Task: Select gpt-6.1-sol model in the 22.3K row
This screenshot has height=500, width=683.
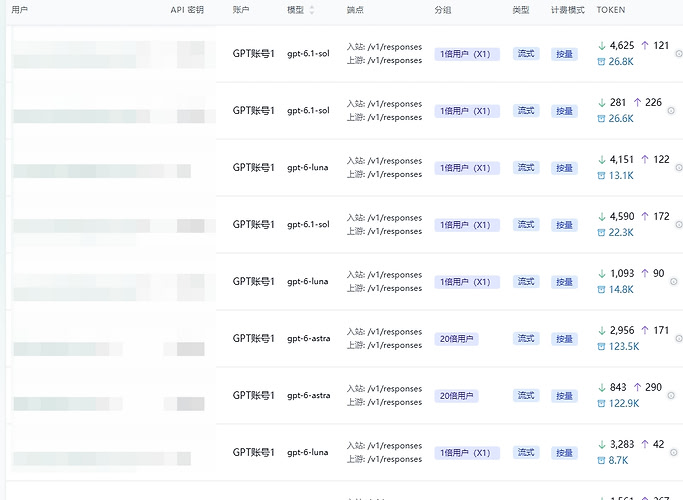Action: tap(308, 225)
